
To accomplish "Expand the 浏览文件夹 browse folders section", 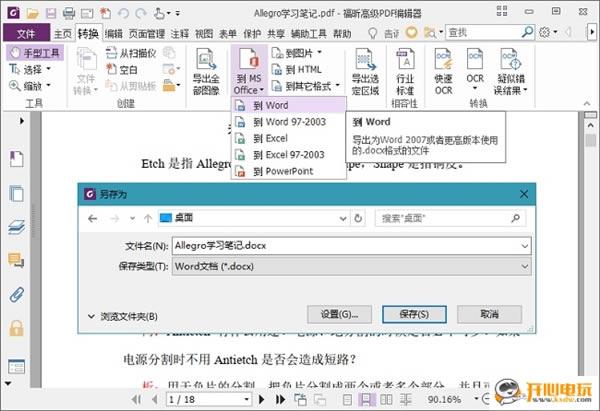I will click(x=122, y=316).
